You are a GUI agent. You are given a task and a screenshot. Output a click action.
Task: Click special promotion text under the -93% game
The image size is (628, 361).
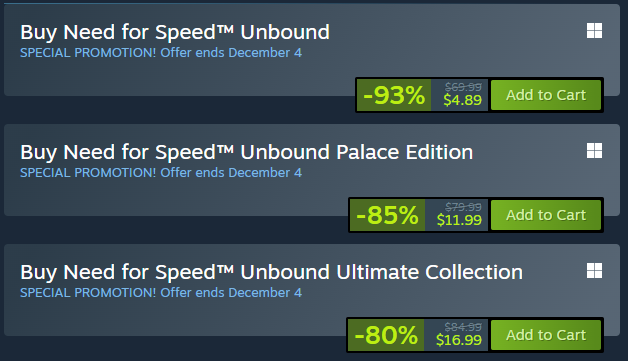(161, 52)
